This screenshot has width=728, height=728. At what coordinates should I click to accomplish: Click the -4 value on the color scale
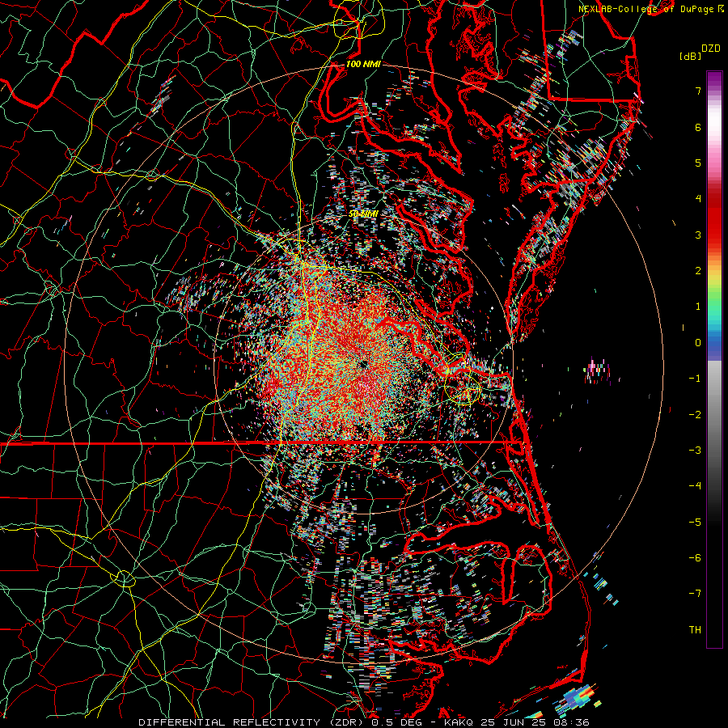pos(695,486)
